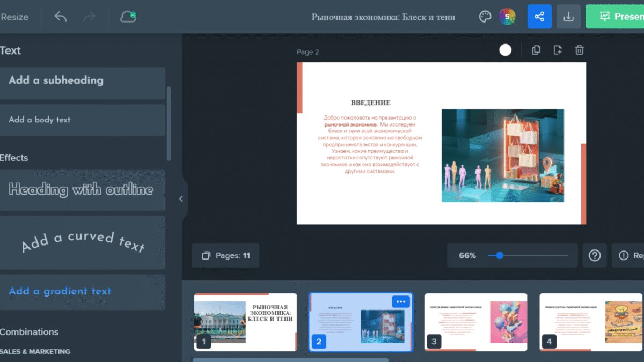
Task: Click the pages stack icon
Action: 206,256
